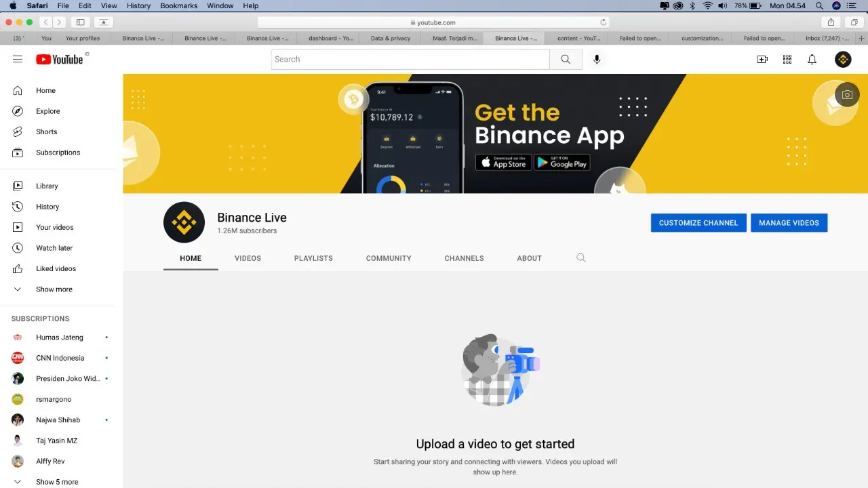868x488 pixels.
Task: Open the Bluetooth status menu
Action: 692,5
